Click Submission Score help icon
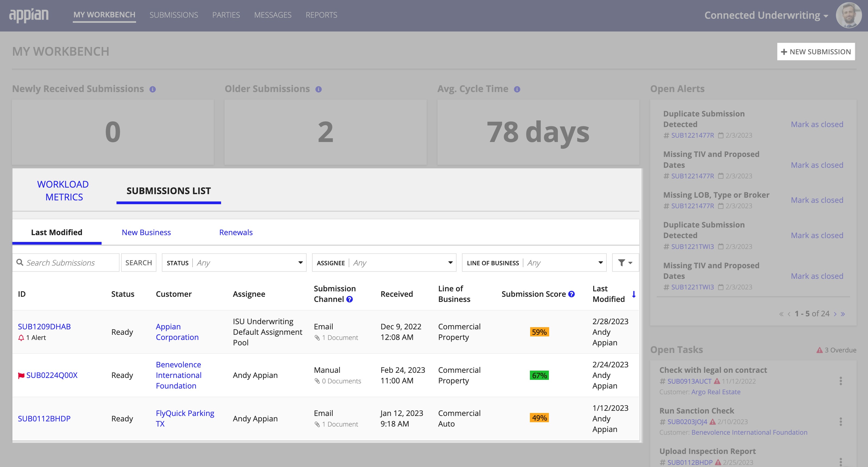The image size is (868, 467). pyautogui.click(x=571, y=294)
